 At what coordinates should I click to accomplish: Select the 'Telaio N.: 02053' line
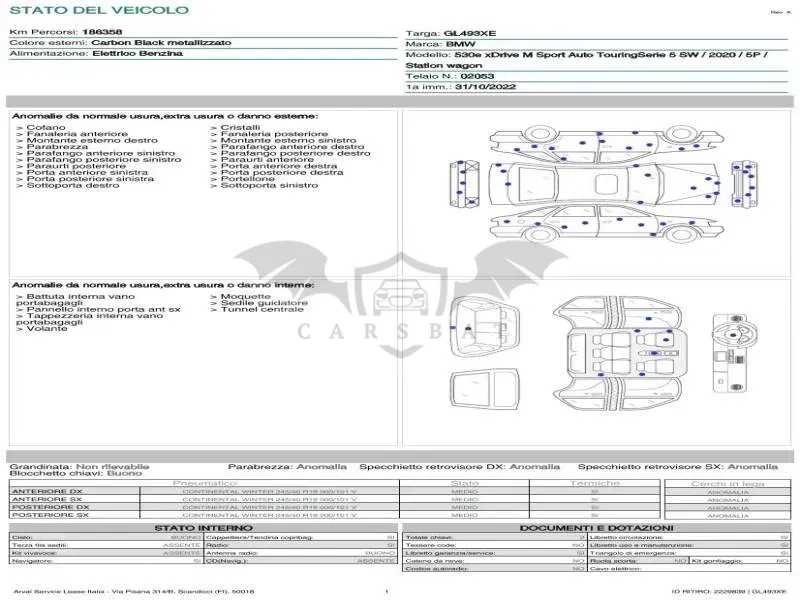450,77
